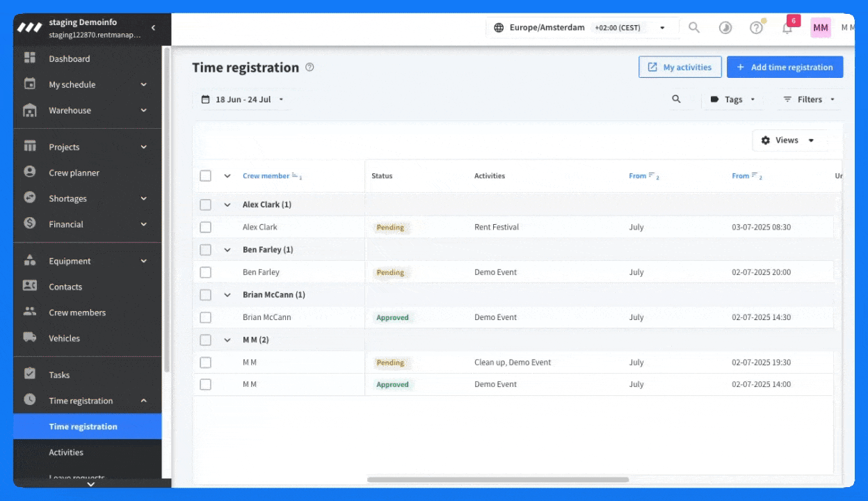
Task: Collapse the sidebar with the arrow icon
Action: click(x=153, y=28)
